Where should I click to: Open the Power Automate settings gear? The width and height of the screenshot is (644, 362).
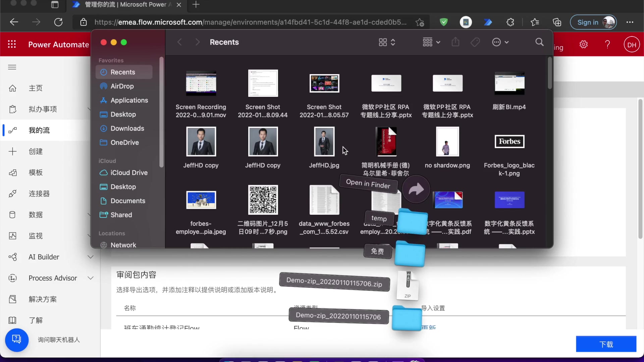[x=584, y=44]
